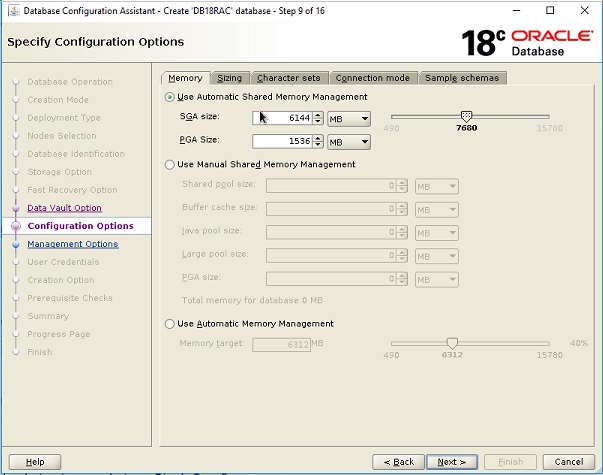
Task: Click the Memory target value field
Action: tap(282, 345)
